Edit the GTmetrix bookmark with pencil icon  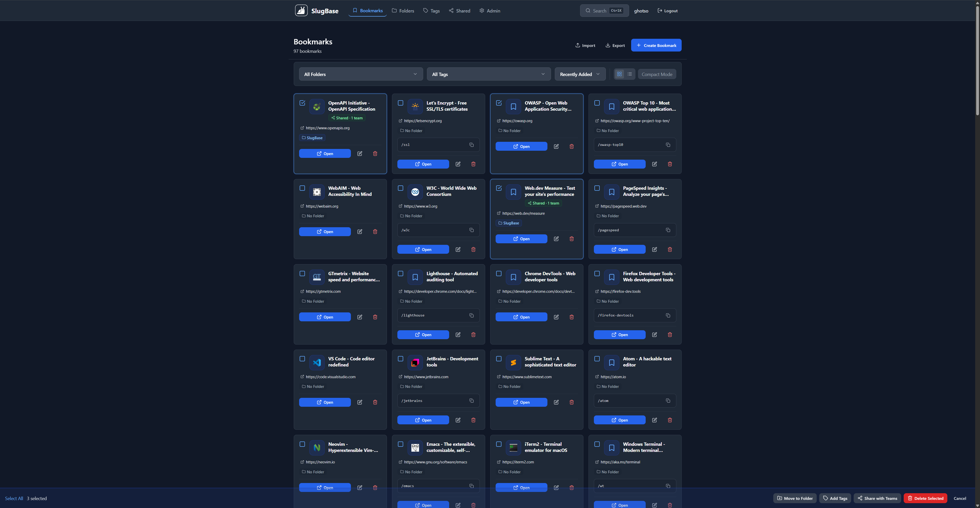click(x=360, y=317)
